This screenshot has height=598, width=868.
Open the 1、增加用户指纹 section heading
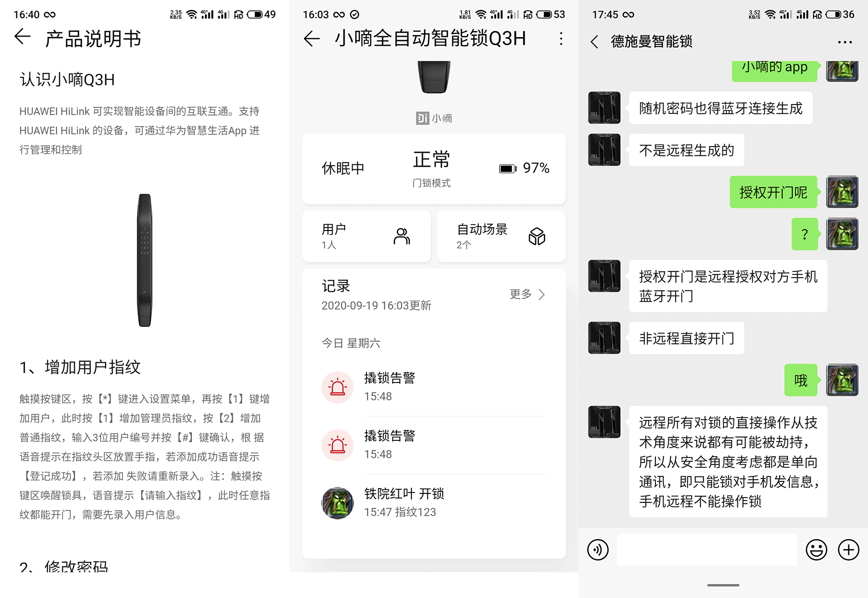coord(80,367)
